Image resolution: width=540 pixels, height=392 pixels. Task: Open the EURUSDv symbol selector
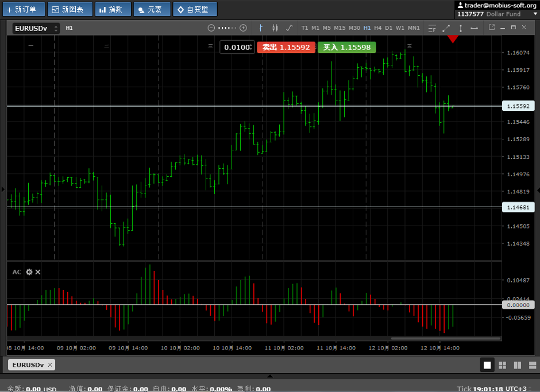[36, 28]
